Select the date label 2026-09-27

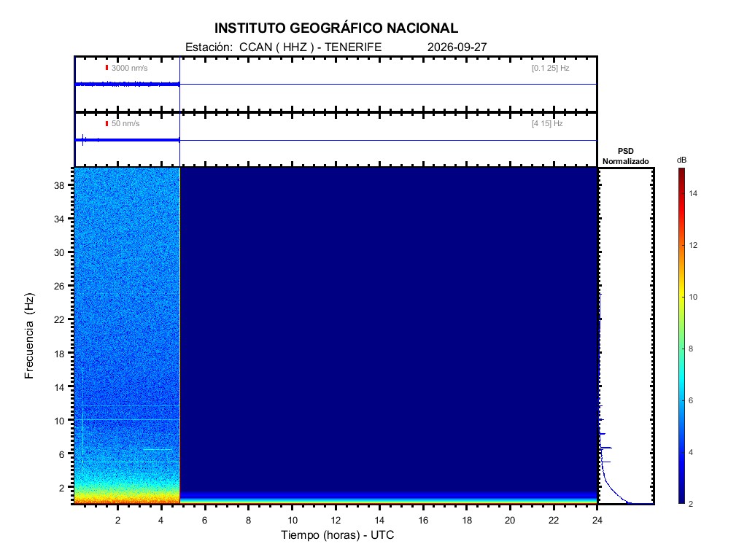click(457, 47)
